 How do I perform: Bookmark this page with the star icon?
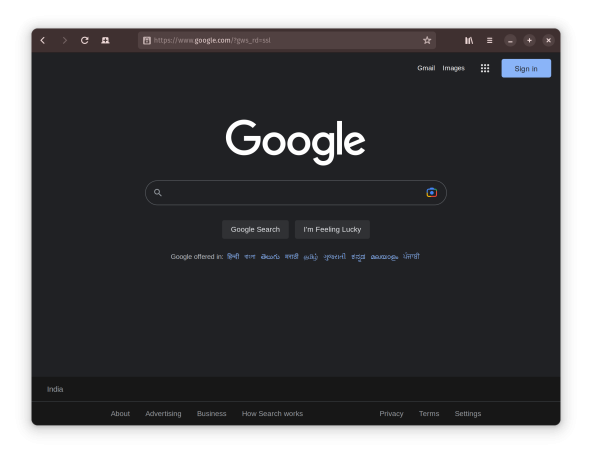click(x=427, y=40)
